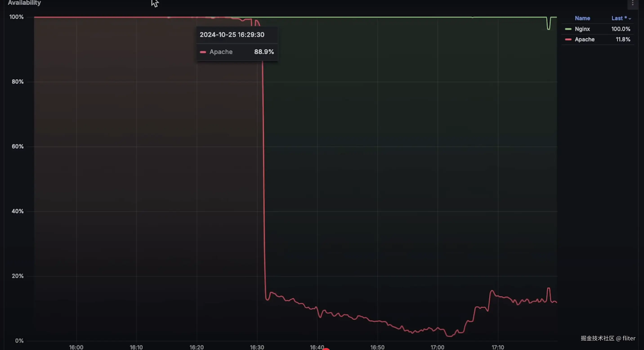This screenshot has height=350, width=644.
Task: Click the Apache red legend color swatch
Action: coord(568,40)
